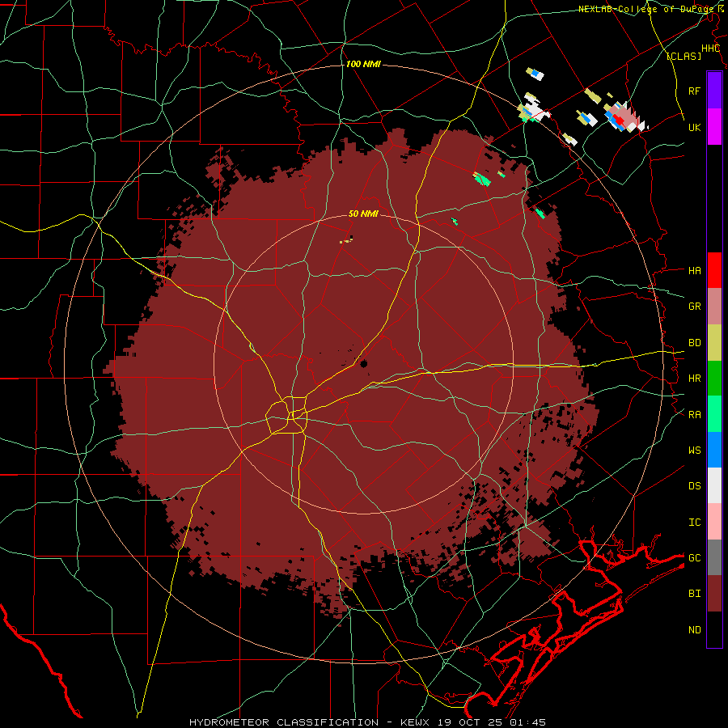Click the WS legend label

click(x=694, y=450)
